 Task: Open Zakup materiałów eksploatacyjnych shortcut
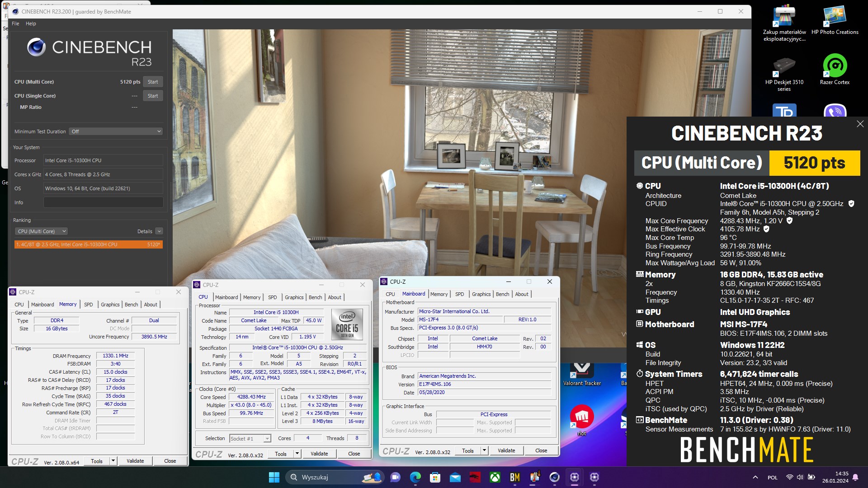pyautogui.click(x=784, y=23)
